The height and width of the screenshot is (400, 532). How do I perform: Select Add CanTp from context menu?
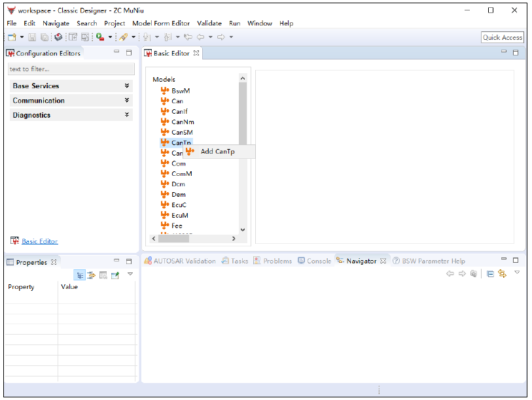point(219,152)
